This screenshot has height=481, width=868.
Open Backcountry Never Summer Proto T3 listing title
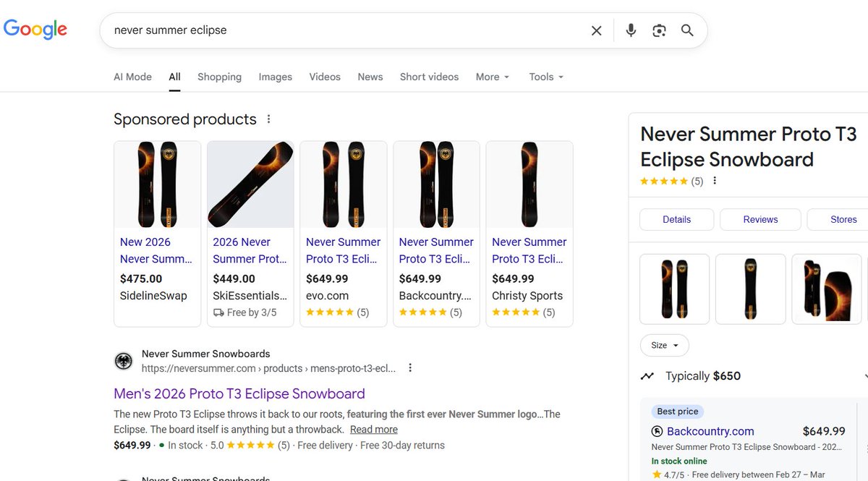[436, 250]
